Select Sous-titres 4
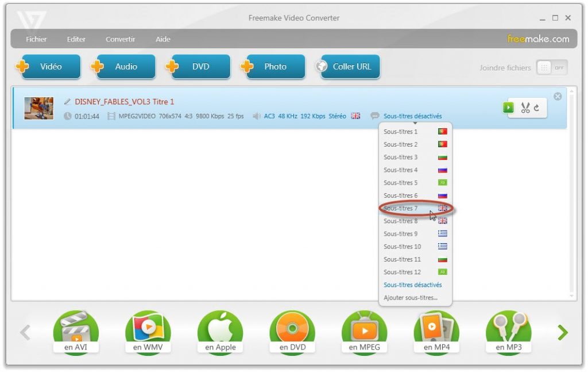The image size is (588, 372). (415, 170)
